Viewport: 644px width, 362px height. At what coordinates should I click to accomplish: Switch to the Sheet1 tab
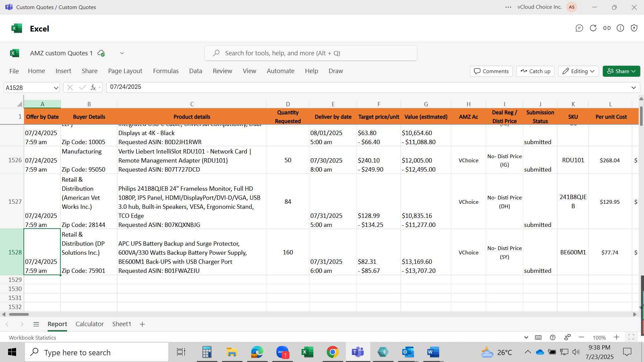[121, 324]
